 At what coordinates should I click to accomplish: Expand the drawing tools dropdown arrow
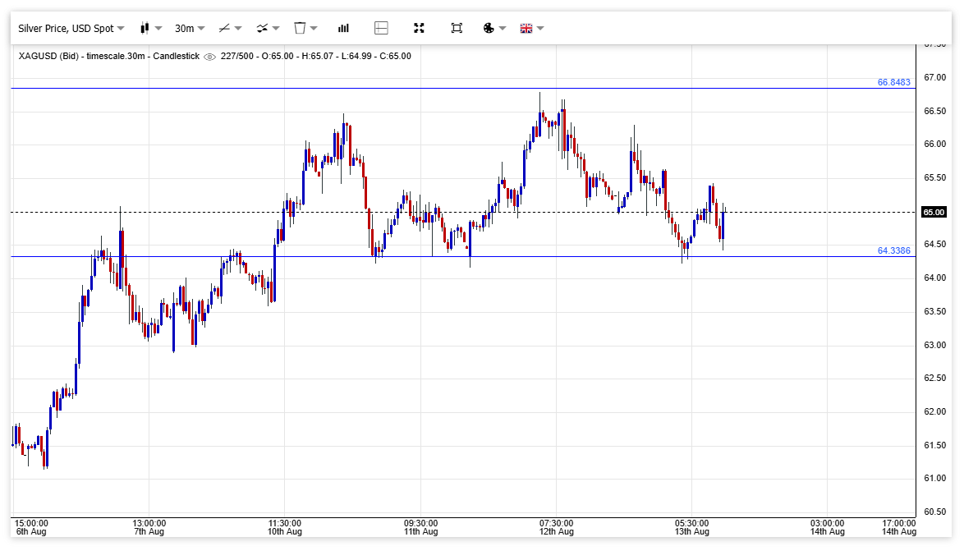click(239, 28)
